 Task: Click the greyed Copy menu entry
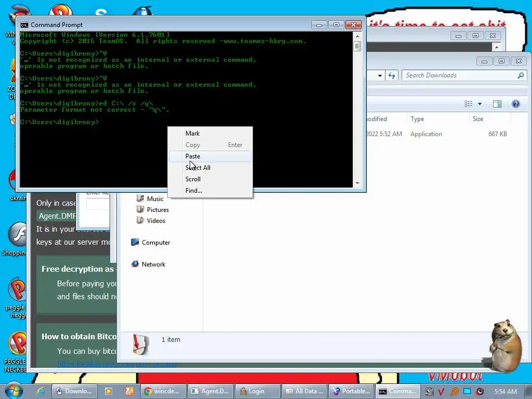tap(210, 145)
